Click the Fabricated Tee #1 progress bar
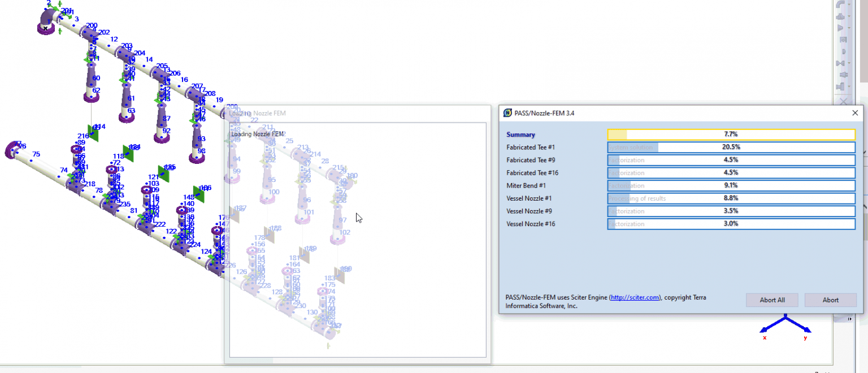This screenshot has width=868, height=373. [731, 147]
